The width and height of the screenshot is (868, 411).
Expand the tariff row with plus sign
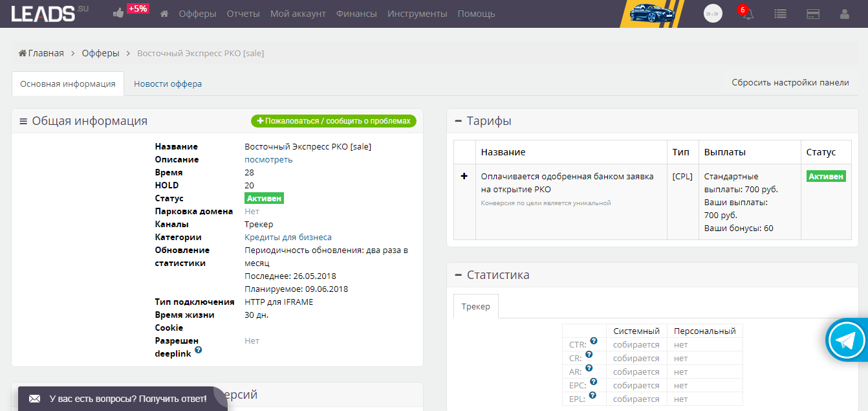click(464, 176)
